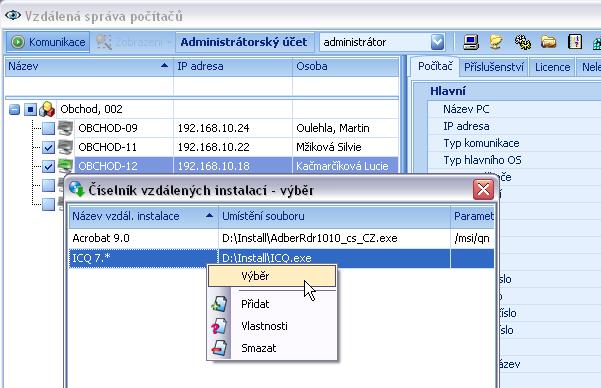Click the computer monitor toolbar icon
This screenshot has width=601, height=388.
[471, 42]
